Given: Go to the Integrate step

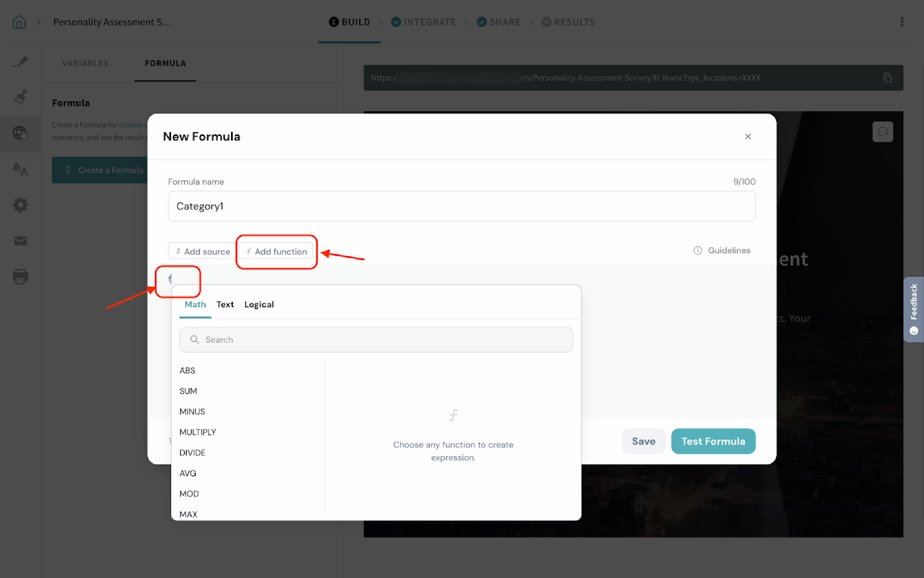Looking at the screenshot, I should pyautogui.click(x=423, y=22).
